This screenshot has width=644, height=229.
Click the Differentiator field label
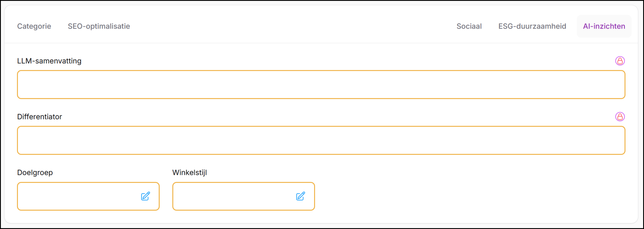click(40, 117)
